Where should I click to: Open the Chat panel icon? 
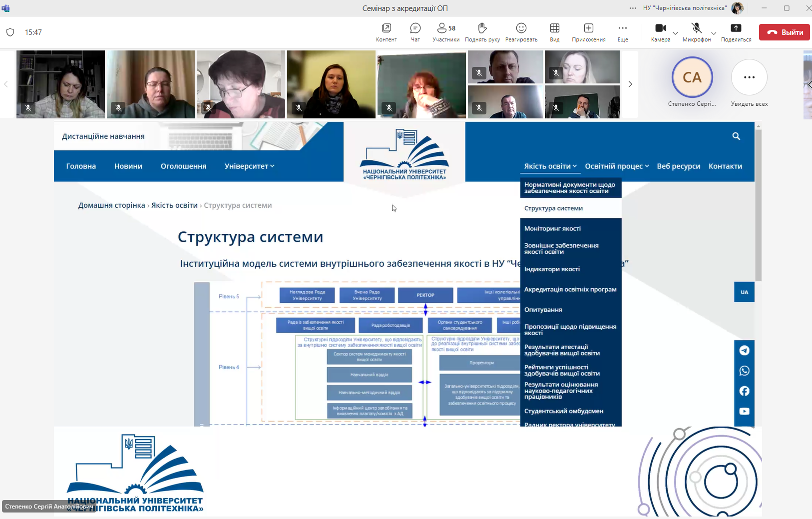[415, 28]
